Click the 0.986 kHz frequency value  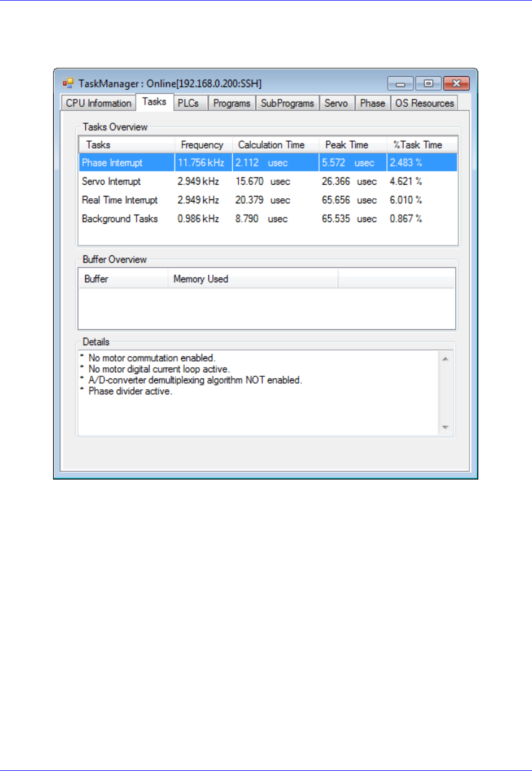[x=198, y=219]
